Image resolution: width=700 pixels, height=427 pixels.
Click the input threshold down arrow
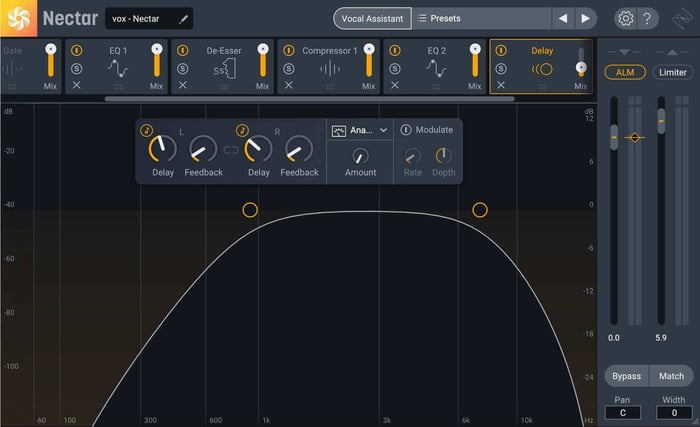(625, 52)
